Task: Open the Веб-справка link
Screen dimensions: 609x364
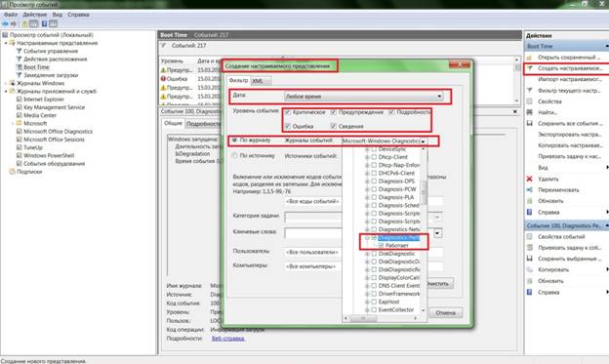Action: click(228, 339)
